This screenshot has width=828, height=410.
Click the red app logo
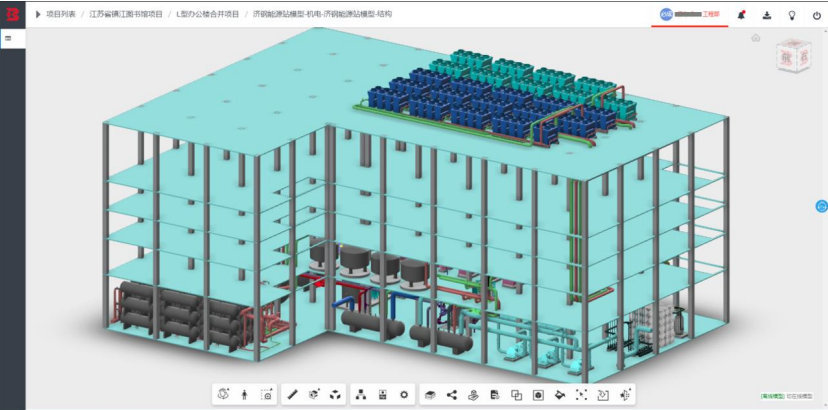coord(12,14)
